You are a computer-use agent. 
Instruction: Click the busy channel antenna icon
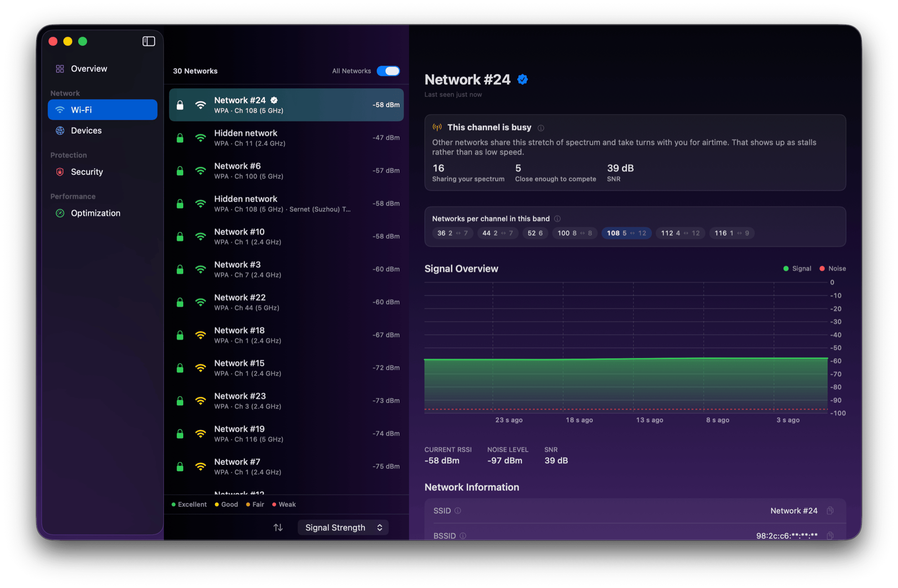437,127
